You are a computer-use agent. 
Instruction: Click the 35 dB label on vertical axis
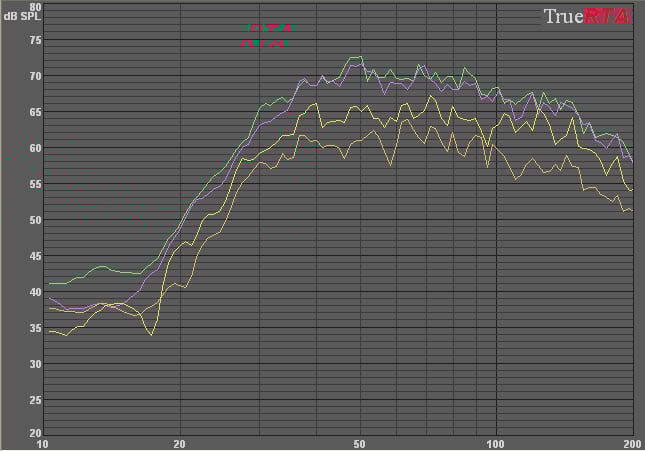pyautogui.click(x=35, y=328)
